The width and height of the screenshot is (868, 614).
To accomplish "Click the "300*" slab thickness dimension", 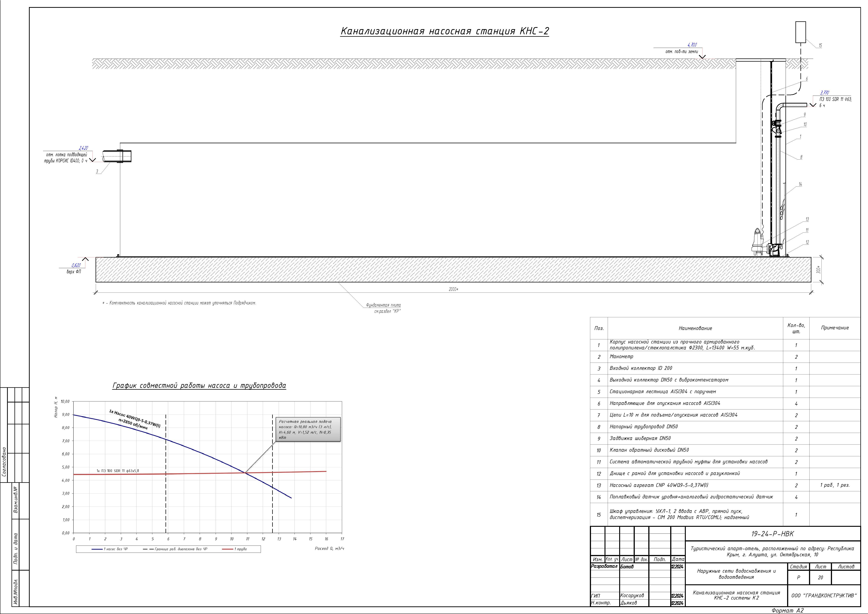I will point(818,270).
